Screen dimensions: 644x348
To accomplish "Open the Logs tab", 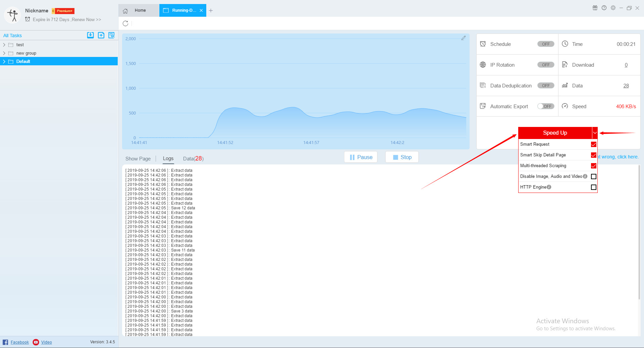I will pyautogui.click(x=168, y=158).
